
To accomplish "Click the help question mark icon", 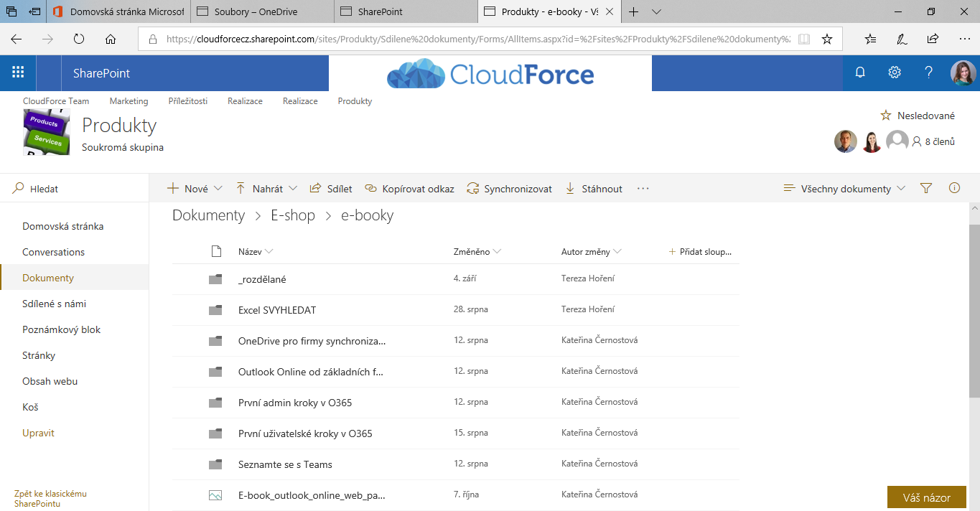I will 929,72.
